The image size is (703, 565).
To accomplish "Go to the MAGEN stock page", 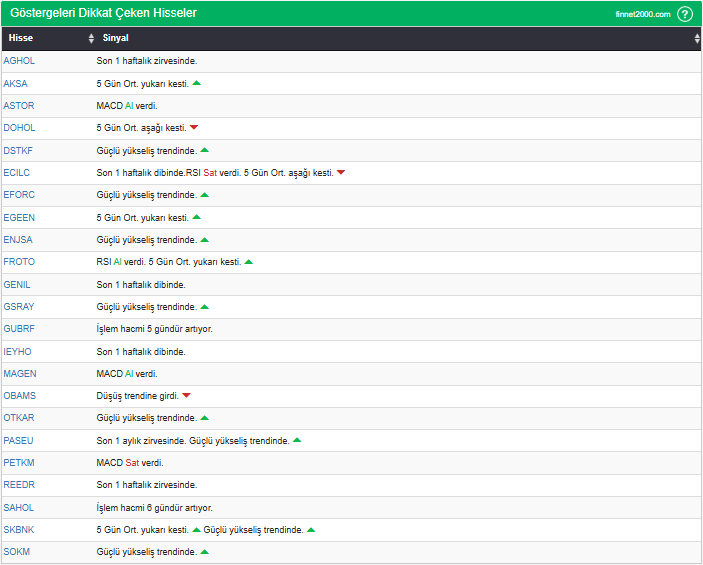I will click(20, 373).
